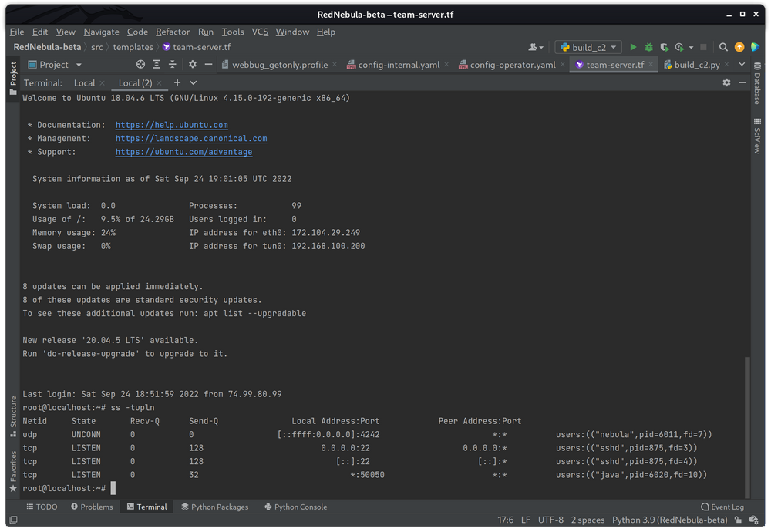The width and height of the screenshot is (771, 532).
Task: Start debugging with the bug icon
Action: 648,47
